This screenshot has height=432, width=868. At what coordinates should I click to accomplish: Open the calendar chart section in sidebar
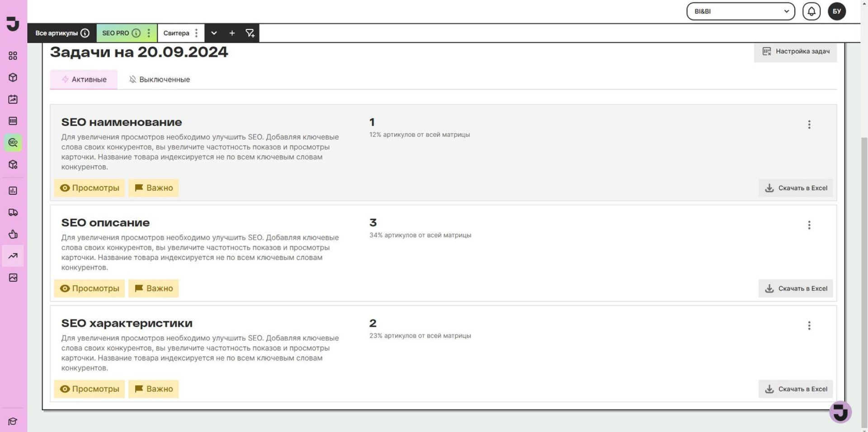tap(13, 99)
